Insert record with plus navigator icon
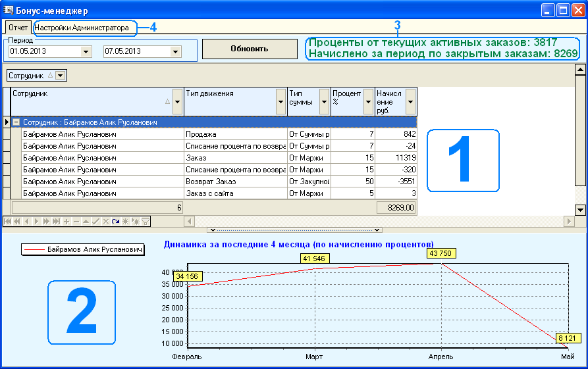 coord(67,222)
